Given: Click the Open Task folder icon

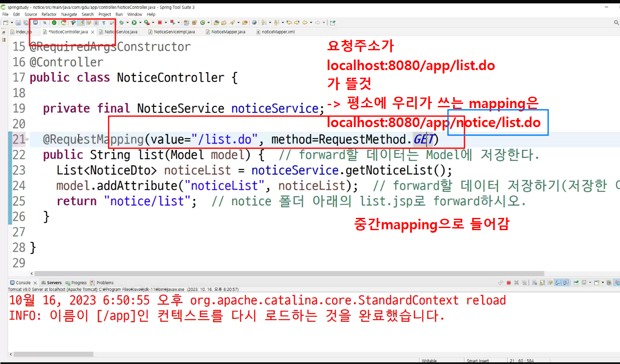Looking at the screenshot, I should (224, 23).
